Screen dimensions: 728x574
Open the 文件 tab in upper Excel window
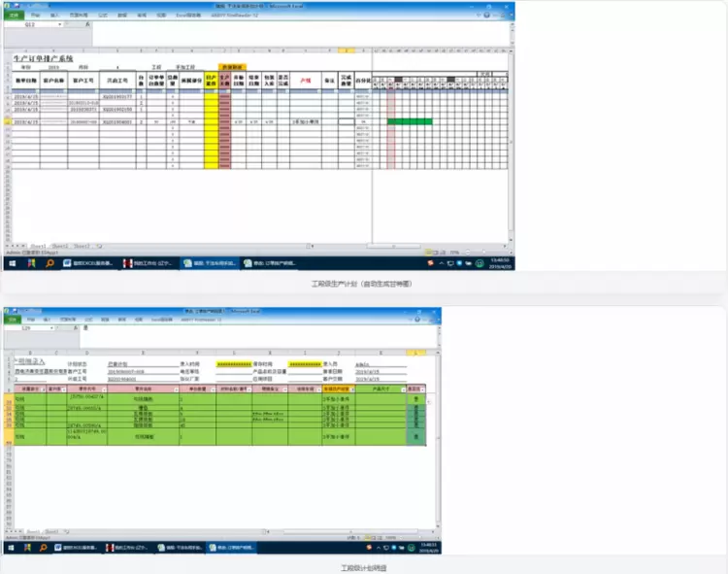pos(14,16)
